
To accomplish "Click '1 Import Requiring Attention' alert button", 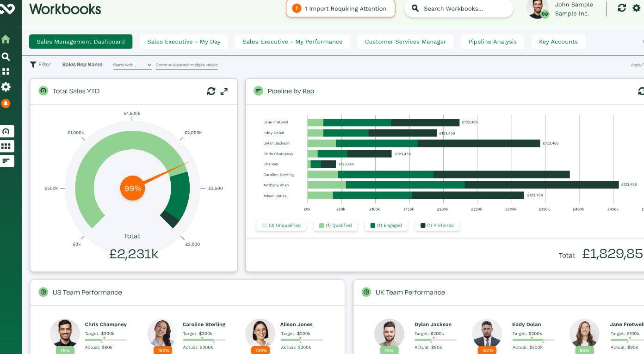I will pos(341,9).
